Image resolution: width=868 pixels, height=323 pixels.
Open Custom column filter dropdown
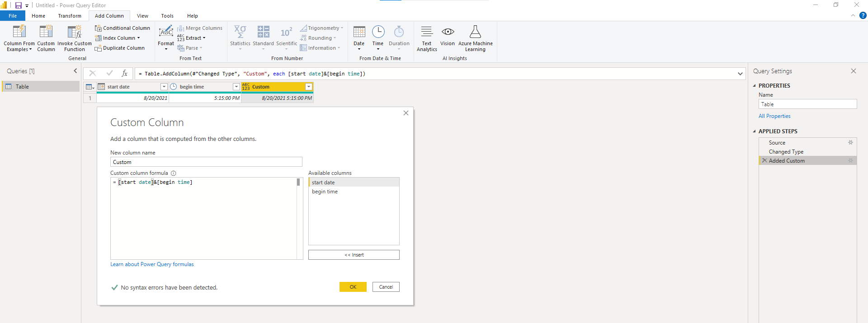[x=309, y=87]
